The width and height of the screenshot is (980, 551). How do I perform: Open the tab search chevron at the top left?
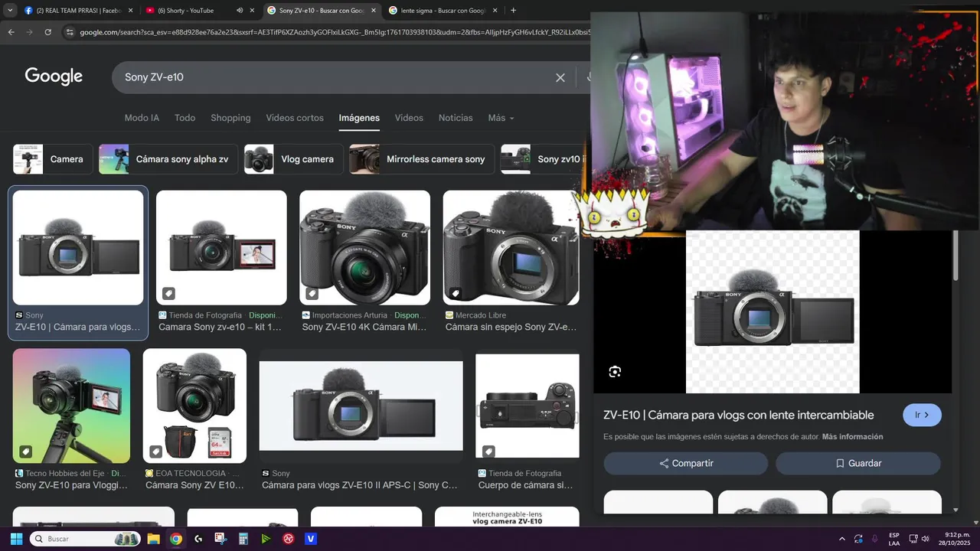coord(8,11)
